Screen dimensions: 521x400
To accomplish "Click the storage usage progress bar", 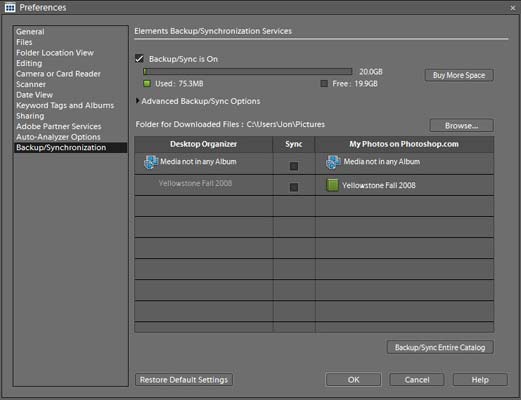I will click(248, 71).
